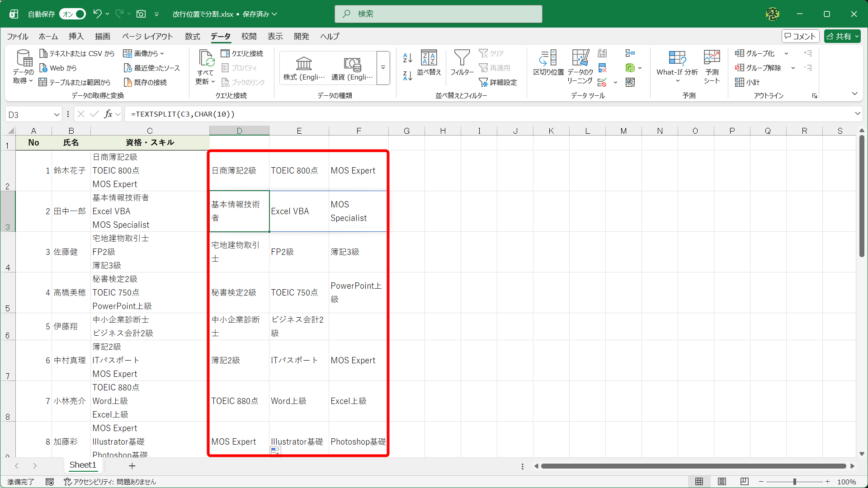Switch to ページ レイアウト view in status bar
Image resolution: width=868 pixels, height=488 pixels.
pyautogui.click(x=722, y=482)
